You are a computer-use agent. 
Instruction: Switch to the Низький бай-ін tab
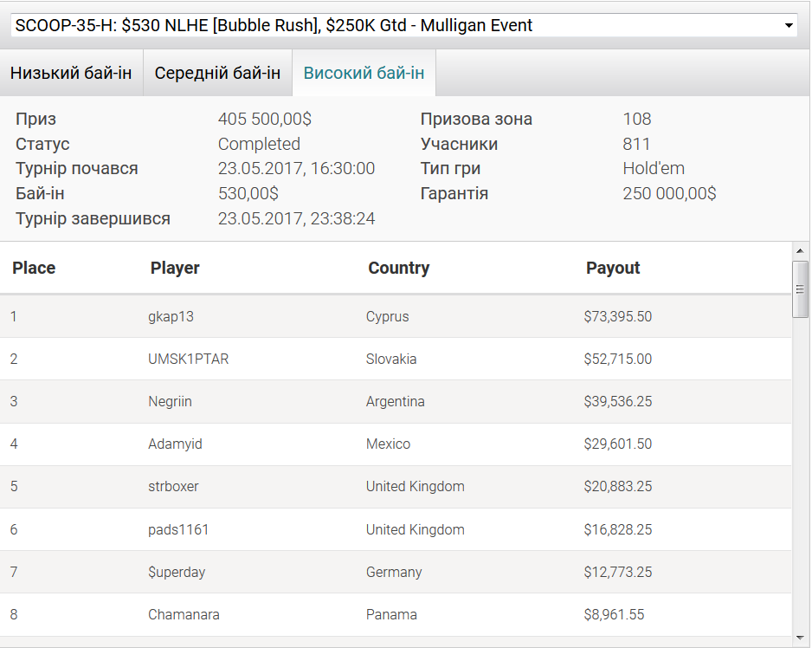71,73
